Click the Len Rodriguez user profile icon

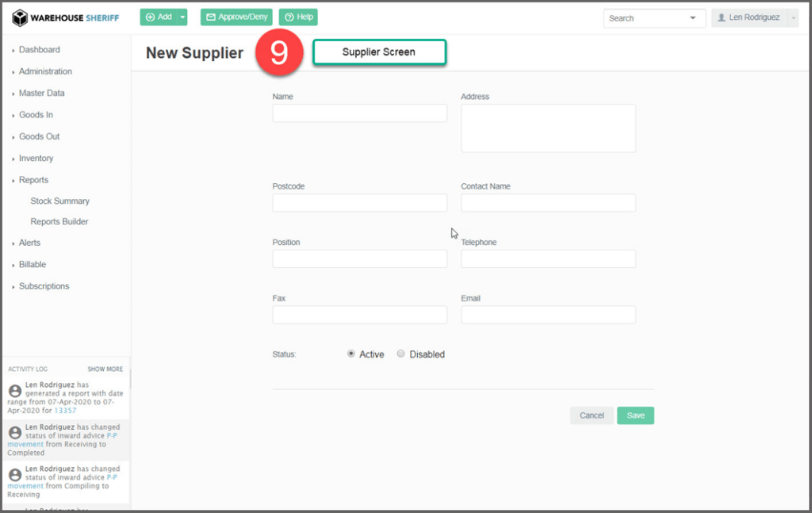pos(721,17)
